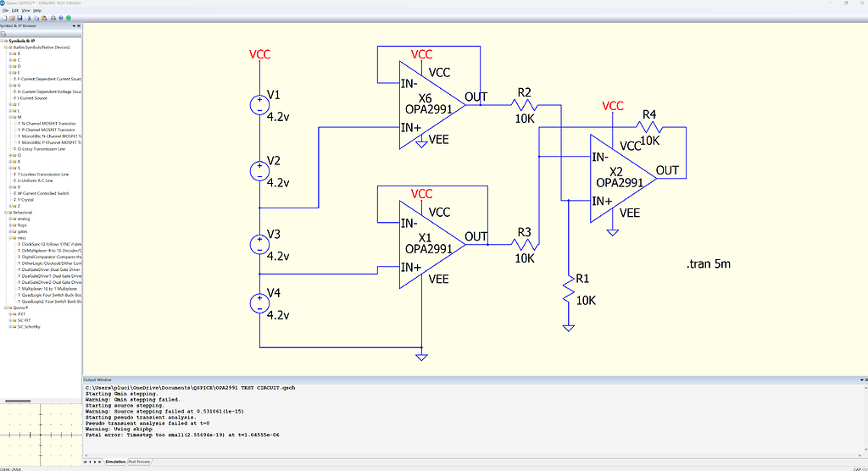Click the Print toolbar icon
This screenshot has width=868, height=471.
pyautogui.click(x=53, y=18)
